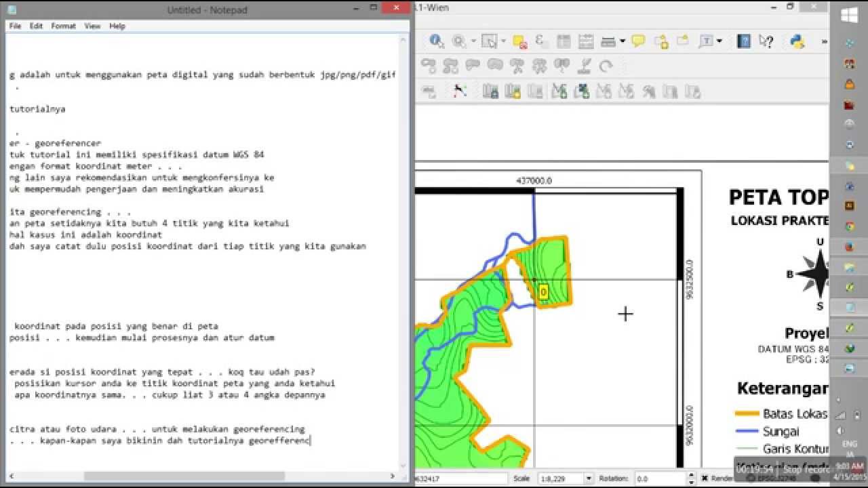Image resolution: width=868 pixels, height=488 pixels.
Task: Open Adobe Illustrator from the taskbar
Action: click(849, 206)
